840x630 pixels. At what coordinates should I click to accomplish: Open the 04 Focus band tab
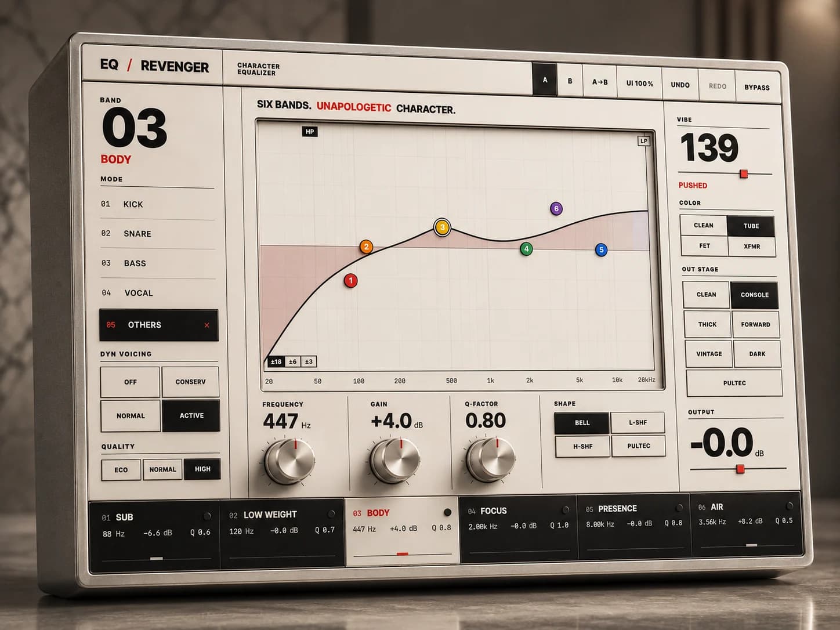coord(517,528)
